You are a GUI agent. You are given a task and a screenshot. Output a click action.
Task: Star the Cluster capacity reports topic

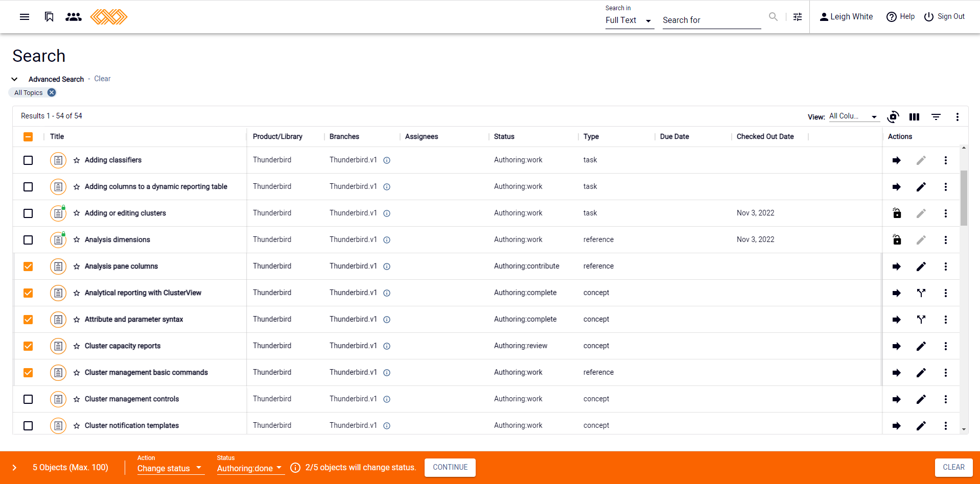coord(77,346)
